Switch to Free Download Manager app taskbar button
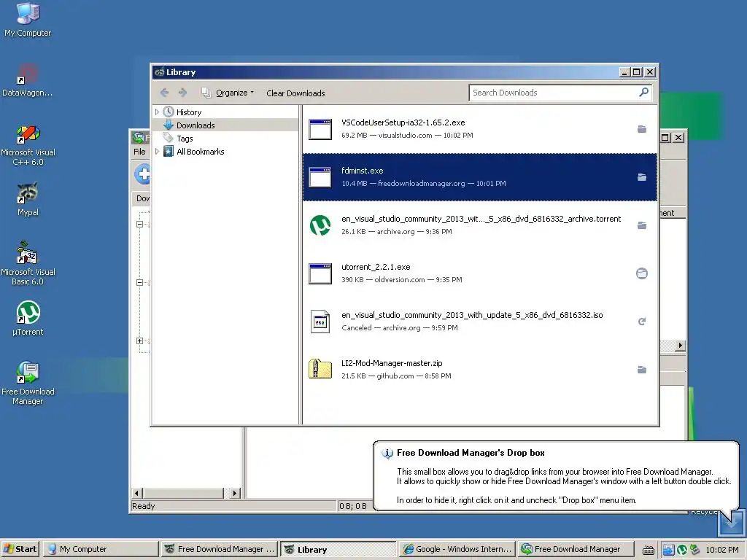 point(575,549)
